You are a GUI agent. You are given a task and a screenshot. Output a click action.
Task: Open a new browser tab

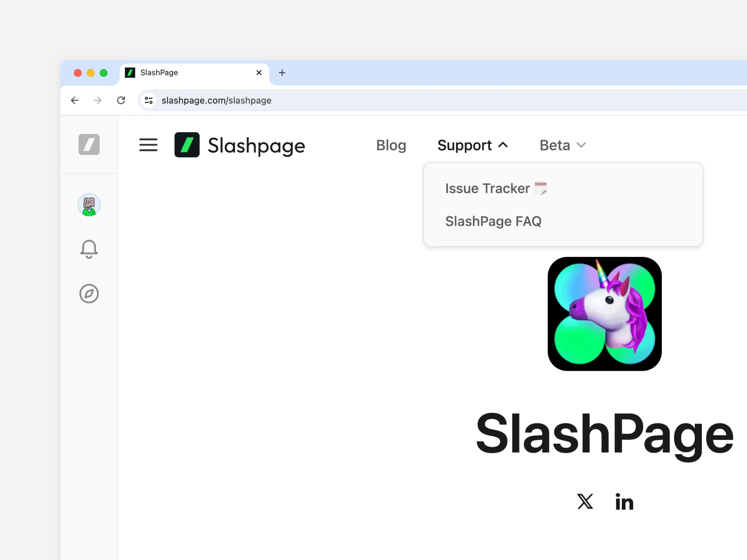coord(282,73)
